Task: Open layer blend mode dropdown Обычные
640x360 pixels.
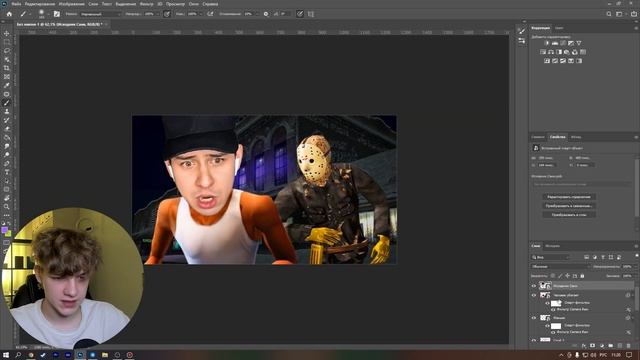Action: pos(560,267)
